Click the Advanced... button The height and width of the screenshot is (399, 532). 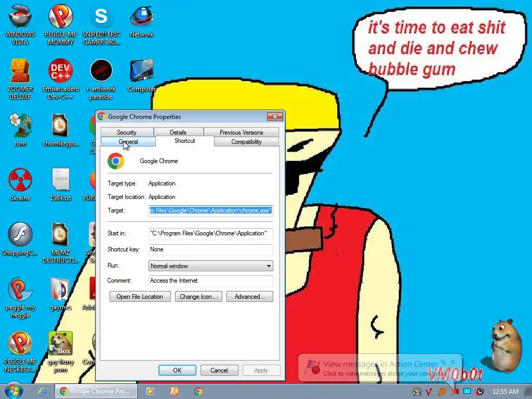(250, 297)
